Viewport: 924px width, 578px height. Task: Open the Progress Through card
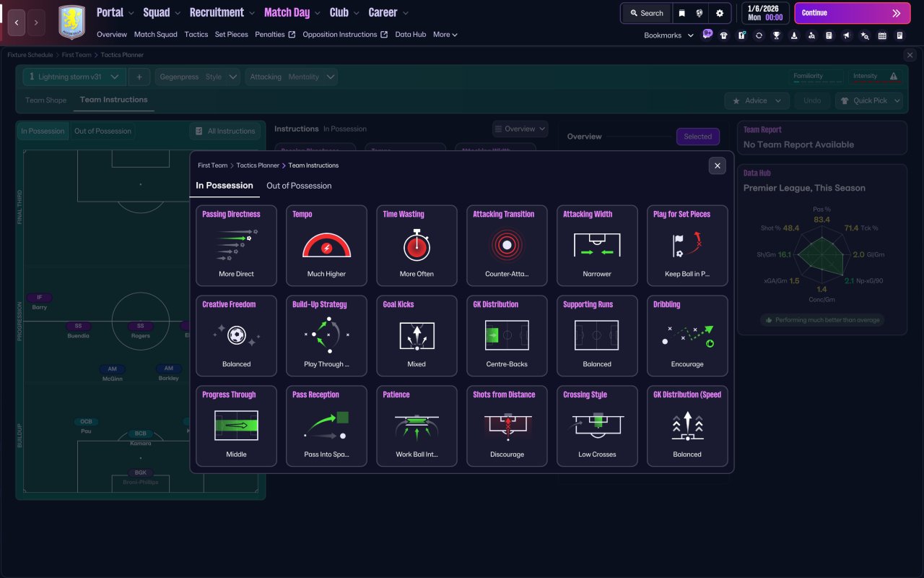236,426
